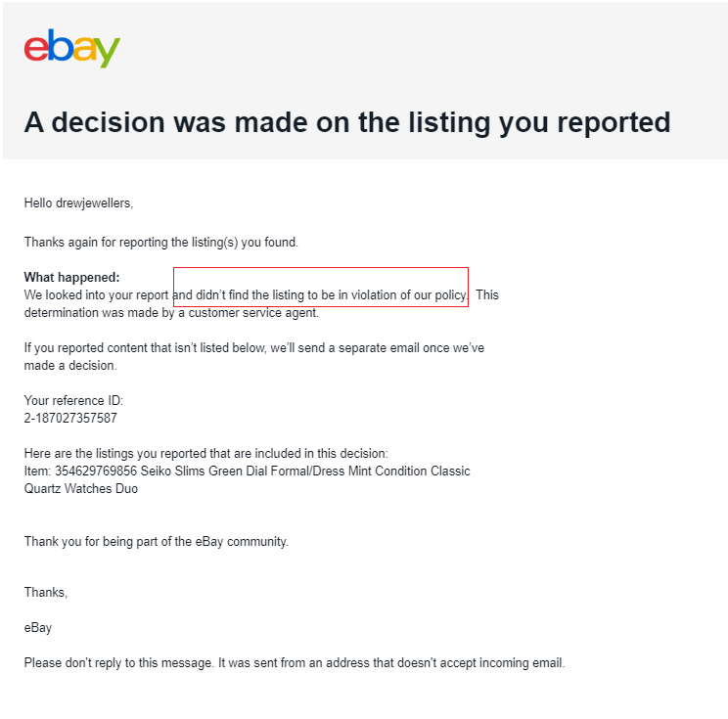
Task: Click 'We looked into your report'
Action: click(96, 295)
